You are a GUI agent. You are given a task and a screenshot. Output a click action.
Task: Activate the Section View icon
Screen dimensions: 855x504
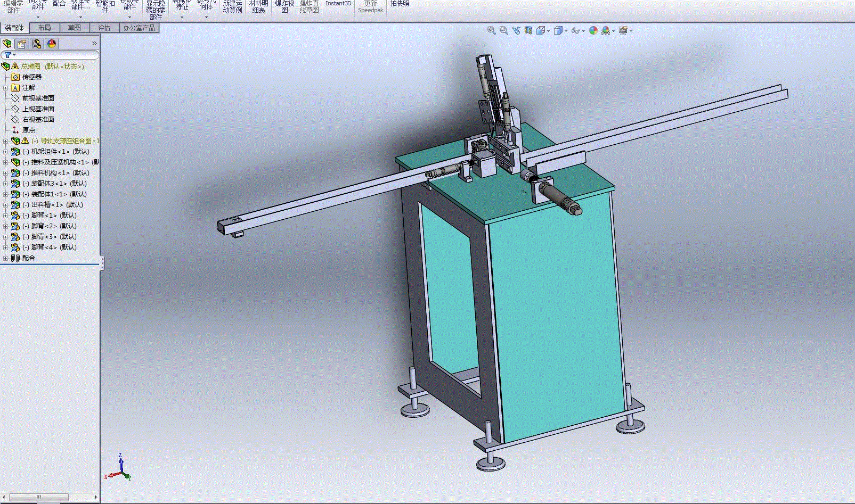(x=528, y=30)
